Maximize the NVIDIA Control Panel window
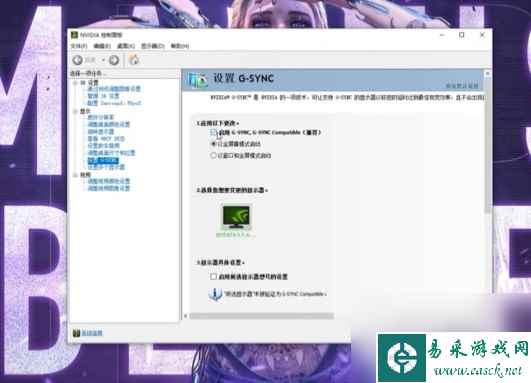Screen dimensions: 531x383 click(x=462, y=35)
